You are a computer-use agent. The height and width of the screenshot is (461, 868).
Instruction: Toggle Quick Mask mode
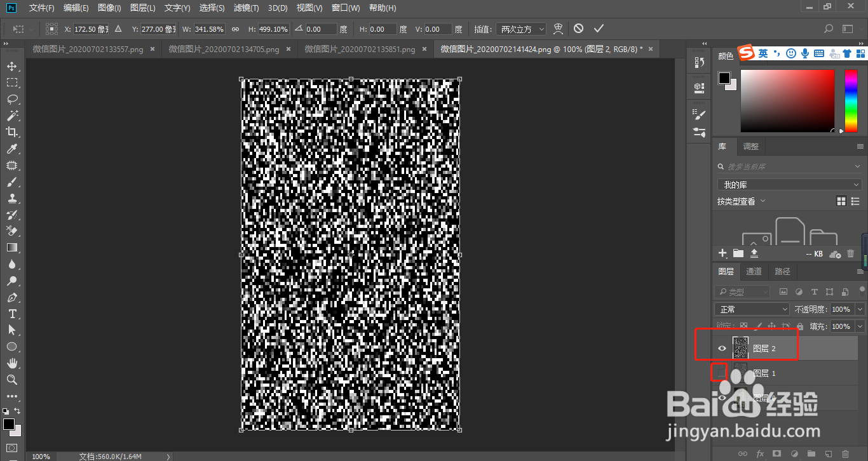(x=11, y=448)
